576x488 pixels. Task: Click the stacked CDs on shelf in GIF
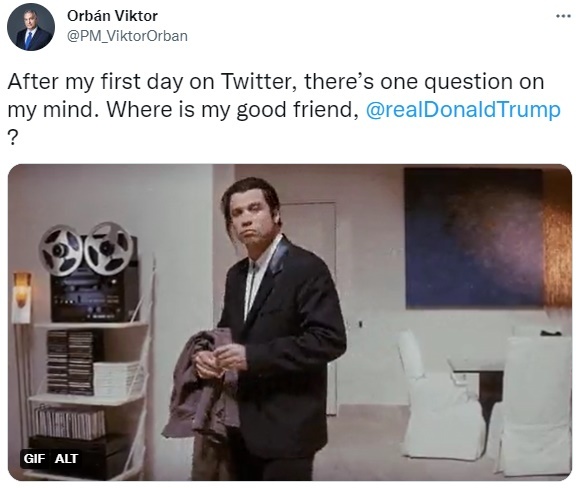tap(70, 362)
